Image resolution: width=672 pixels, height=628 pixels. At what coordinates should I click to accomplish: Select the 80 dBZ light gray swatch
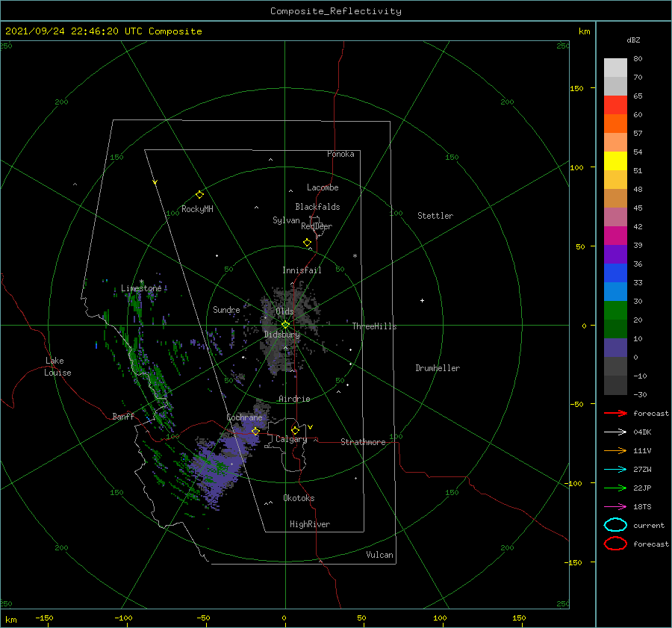pyautogui.click(x=615, y=68)
